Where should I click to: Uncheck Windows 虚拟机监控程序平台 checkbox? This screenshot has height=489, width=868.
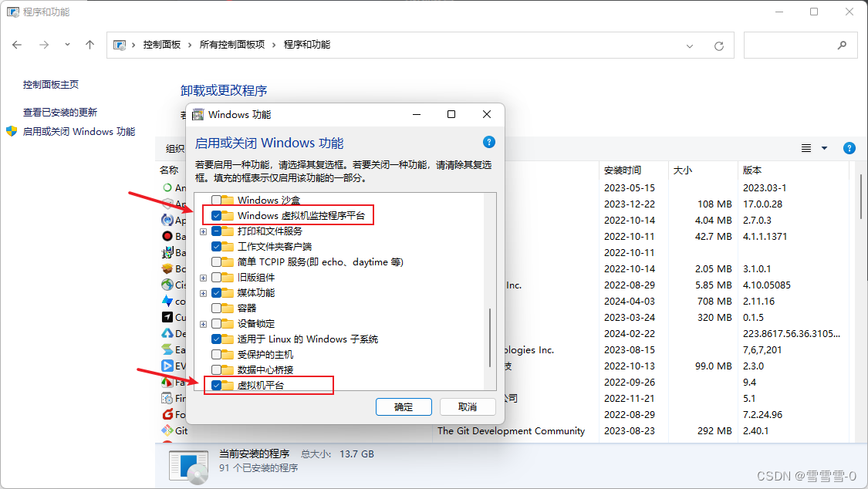[x=217, y=216]
